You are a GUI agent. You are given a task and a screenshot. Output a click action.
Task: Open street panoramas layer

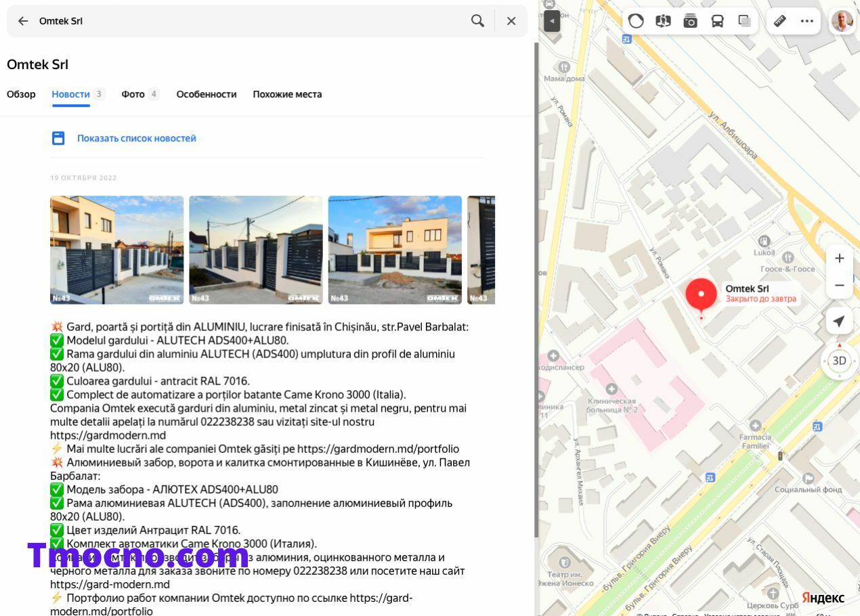[663, 21]
